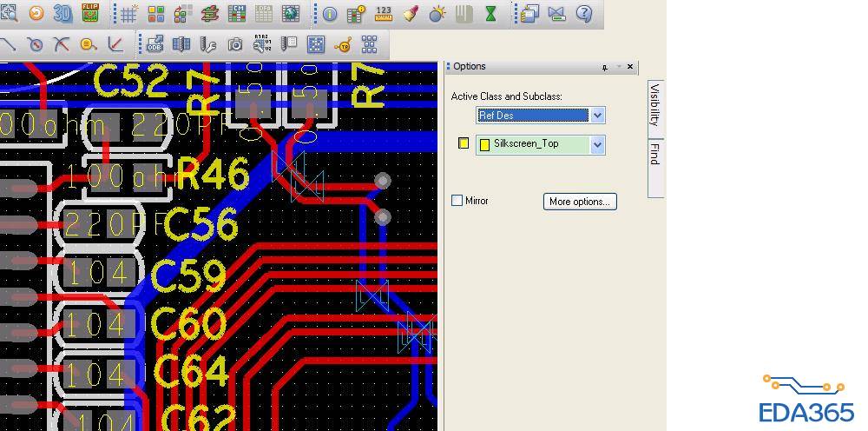This screenshot has height=431, width=868.
Task: Click the ODB export icon
Action: coord(155,44)
